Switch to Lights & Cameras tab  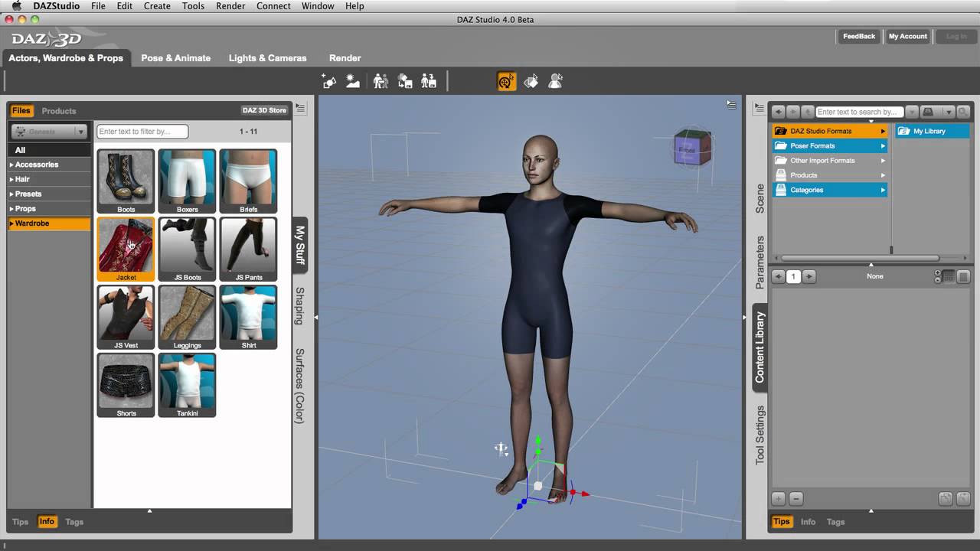267,58
